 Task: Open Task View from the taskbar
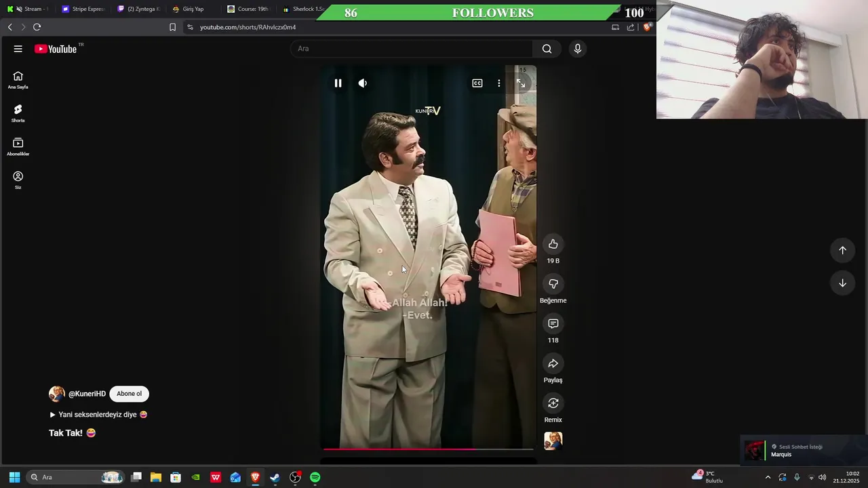coord(136,477)
